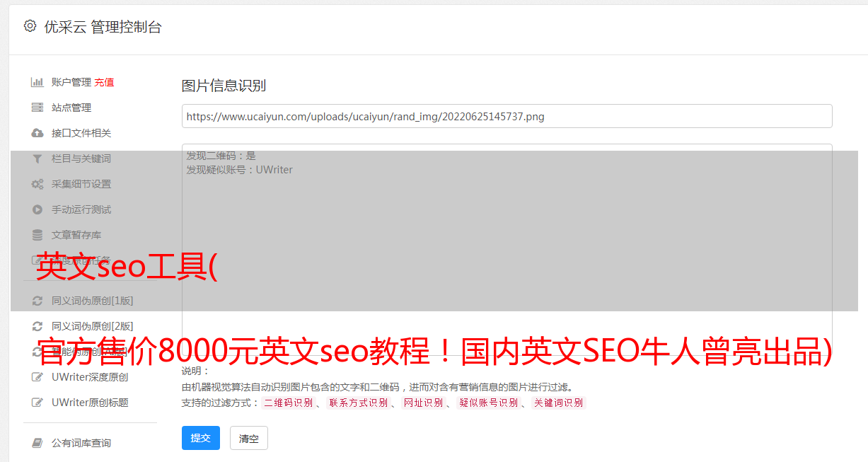Click the 二维码识别 tag
This screenshot has width=868, height=462.
pyautogui.click(x=288, y=403)
